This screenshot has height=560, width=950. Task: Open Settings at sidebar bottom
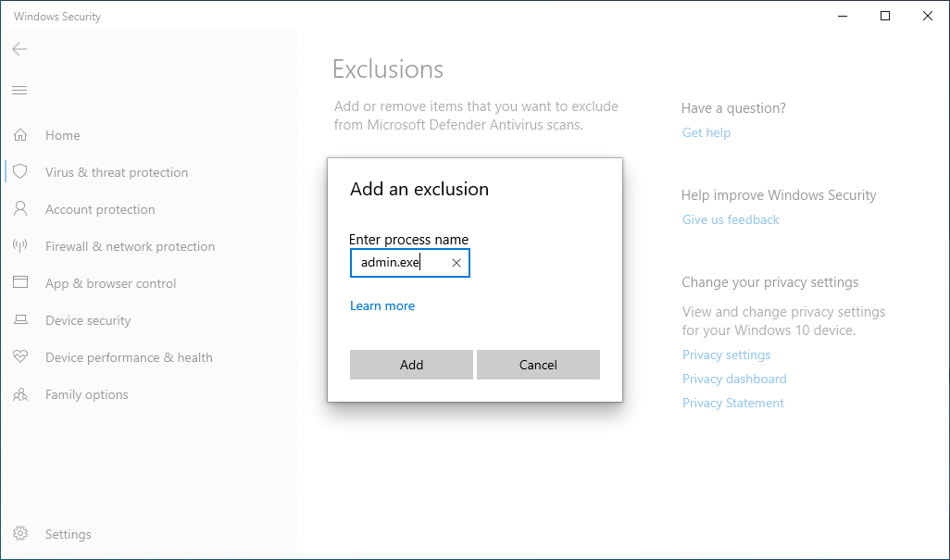68,534
